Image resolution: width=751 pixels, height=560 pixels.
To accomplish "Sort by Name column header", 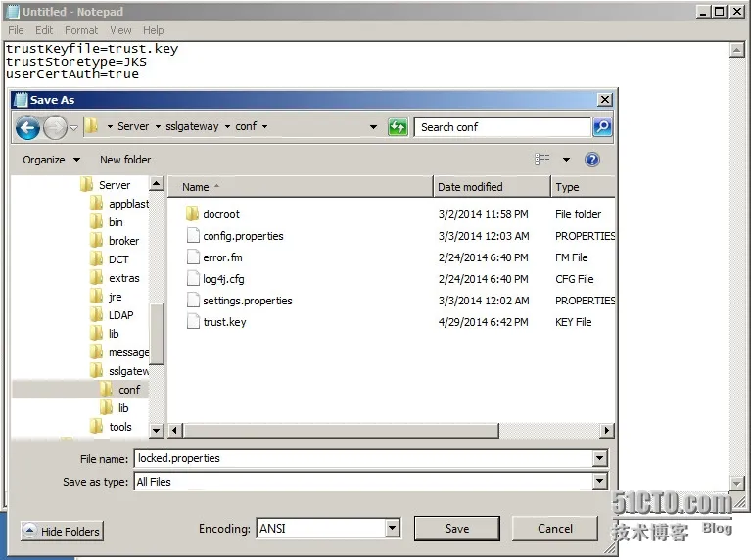I will coord(301,187).
